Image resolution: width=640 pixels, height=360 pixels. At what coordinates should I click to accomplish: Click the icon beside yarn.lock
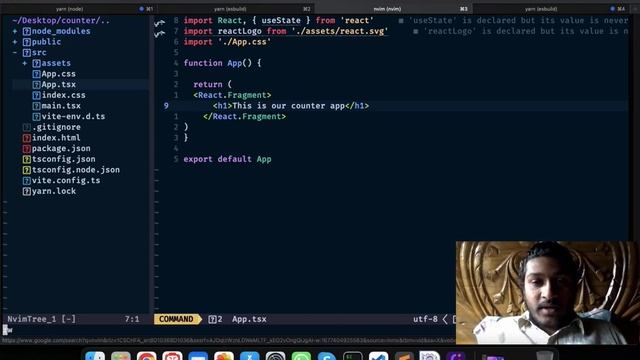[27, 191]
